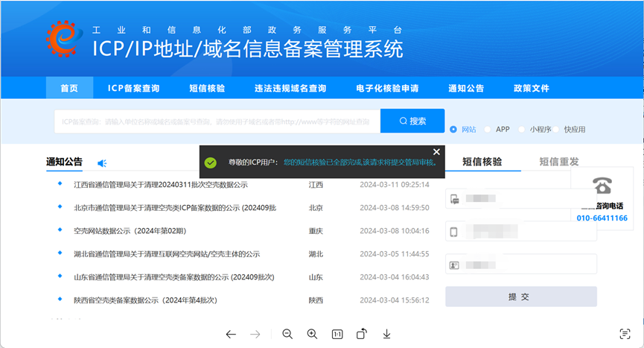
Task: Click the ID number input field
Action: coord(521,265)
